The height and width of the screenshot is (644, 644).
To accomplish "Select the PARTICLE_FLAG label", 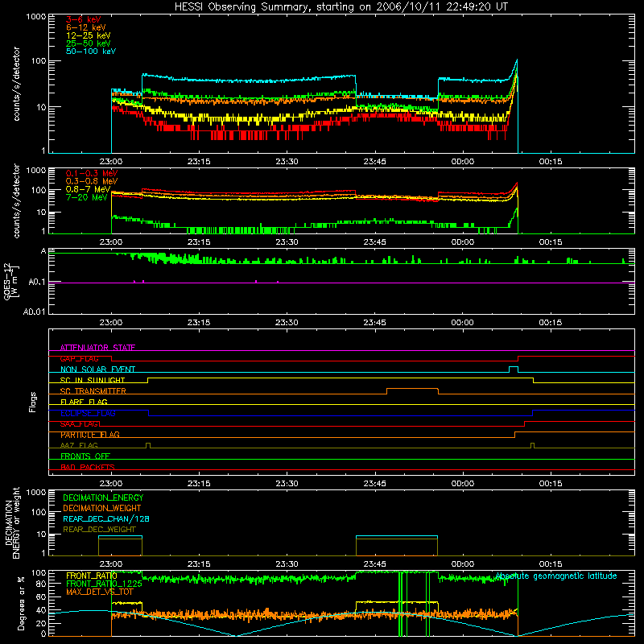I will pos(90,435).
